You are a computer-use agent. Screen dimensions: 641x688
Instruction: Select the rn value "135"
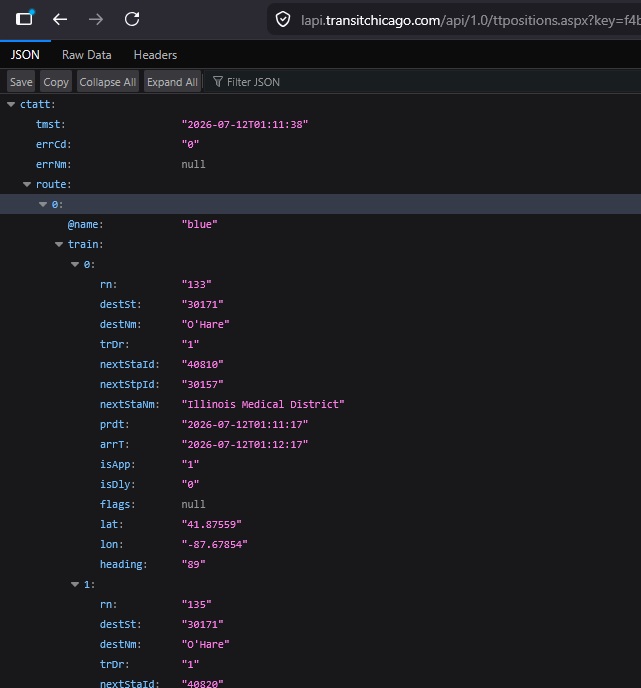(197, 605)
